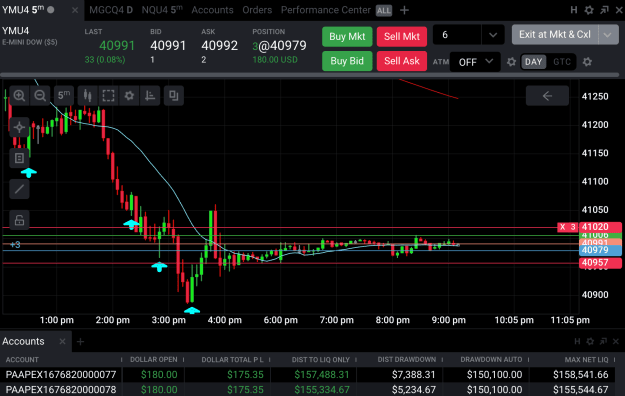The width and height of the screenshot is (625, 396).
Task: Select GTC order duration
Action: 562,62
